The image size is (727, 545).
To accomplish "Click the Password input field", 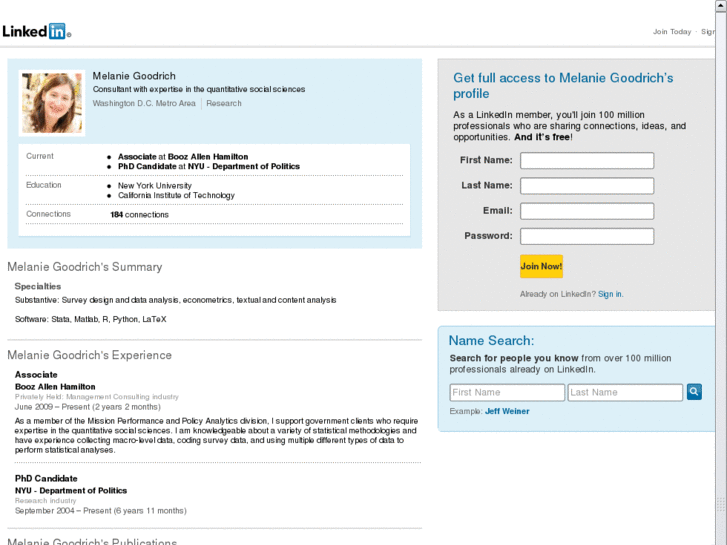I will (587, 236).
